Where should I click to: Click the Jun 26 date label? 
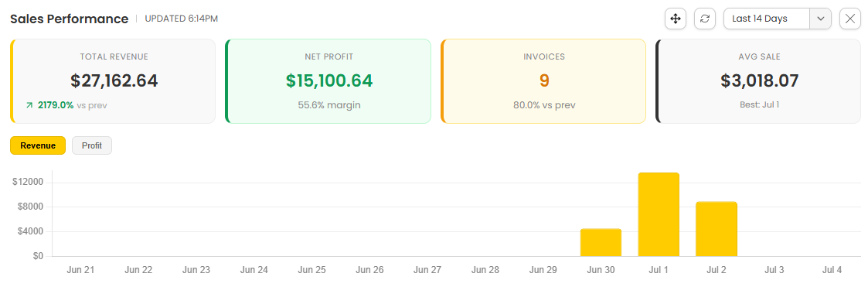click(x=369, y=271)
